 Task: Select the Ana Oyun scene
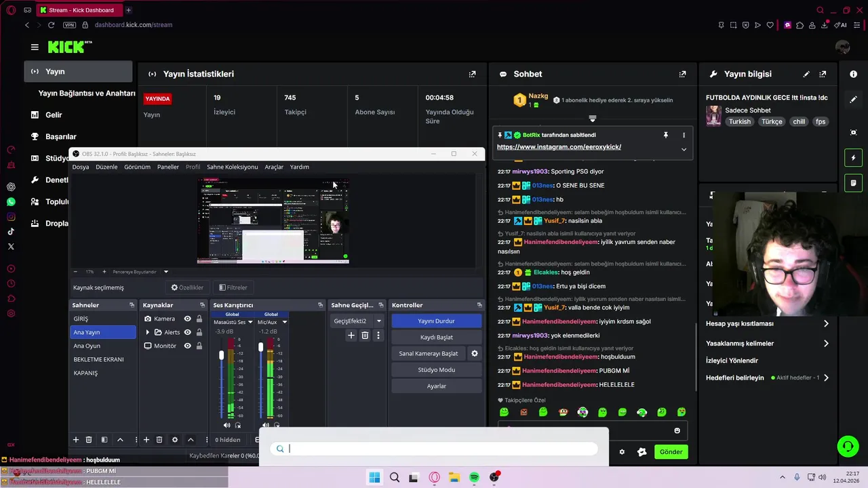103,346
